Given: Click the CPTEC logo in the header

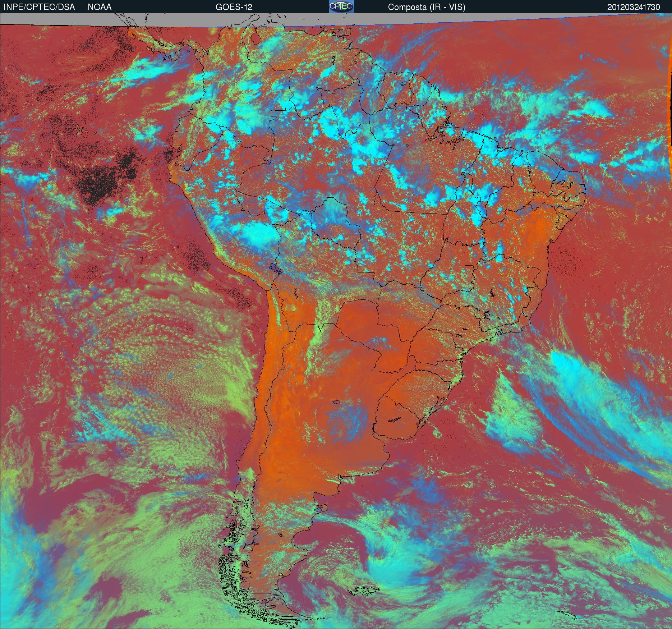Looking at the screenshot, I should [x=341, y=6].
